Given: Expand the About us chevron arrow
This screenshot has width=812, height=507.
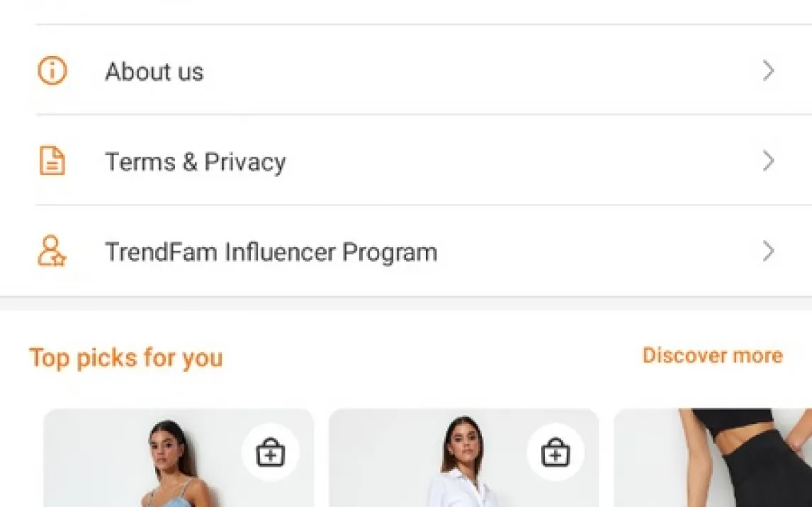Looking at the screenshot, I should click(x=768, y=71).
